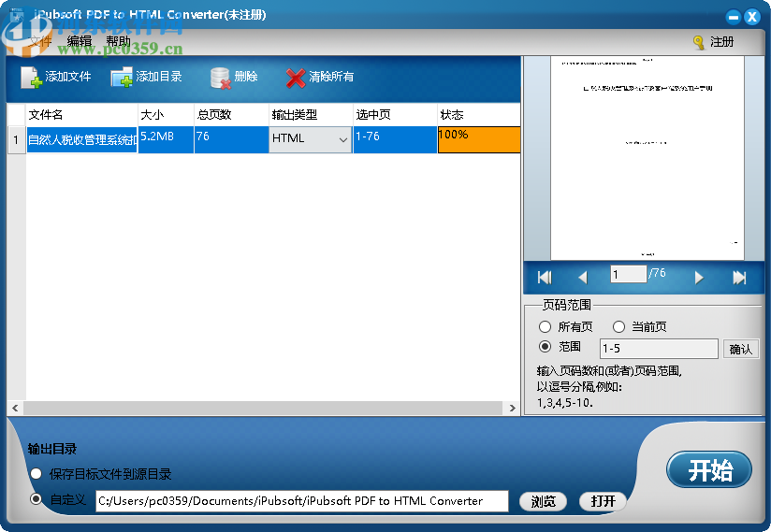Go to next preview page

(699, 278)
